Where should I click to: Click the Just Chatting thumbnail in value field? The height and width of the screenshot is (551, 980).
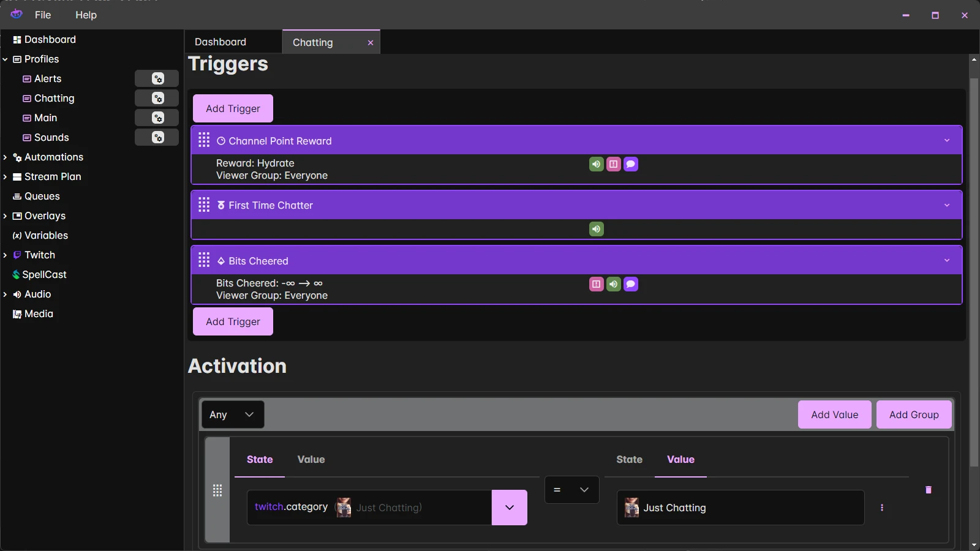(631, 508)
